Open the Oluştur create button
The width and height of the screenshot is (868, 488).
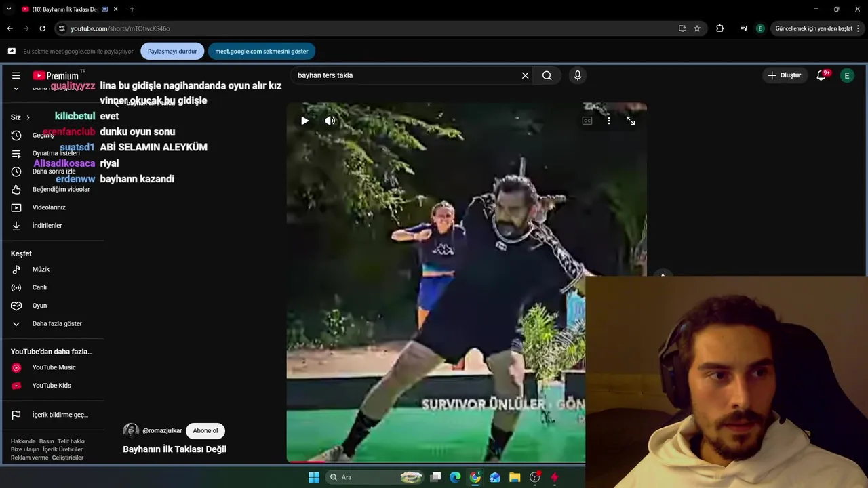pos(784,75)
